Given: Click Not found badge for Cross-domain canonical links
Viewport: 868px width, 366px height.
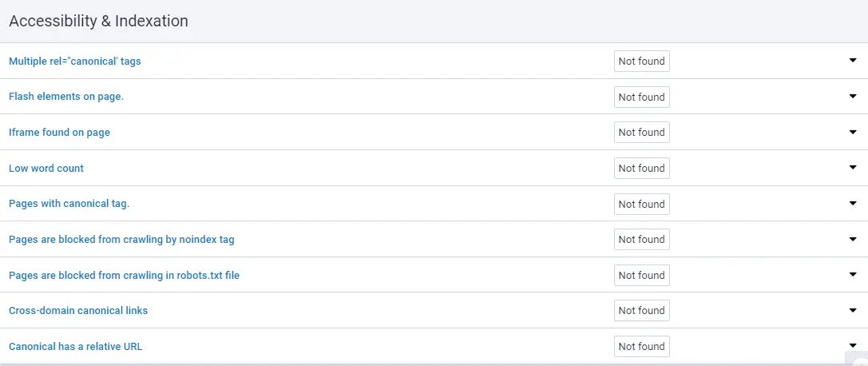Looking at the screenshot, I should [641, 310].
